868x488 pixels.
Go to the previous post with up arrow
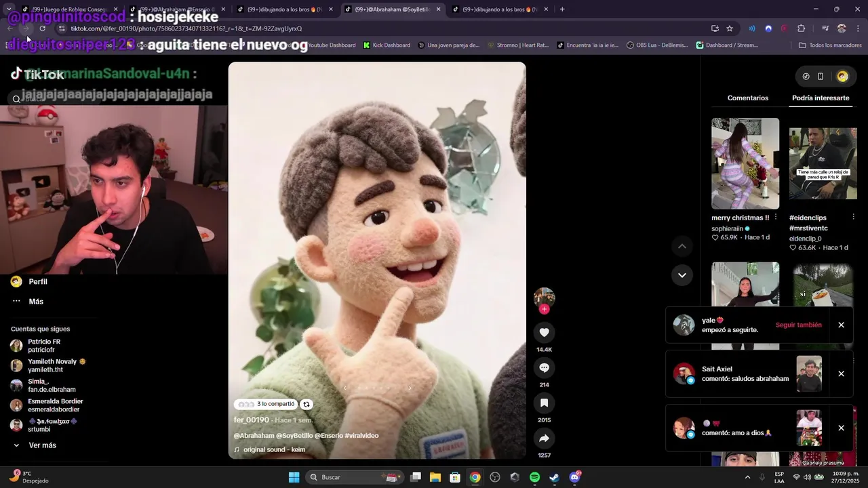point(682,246)
